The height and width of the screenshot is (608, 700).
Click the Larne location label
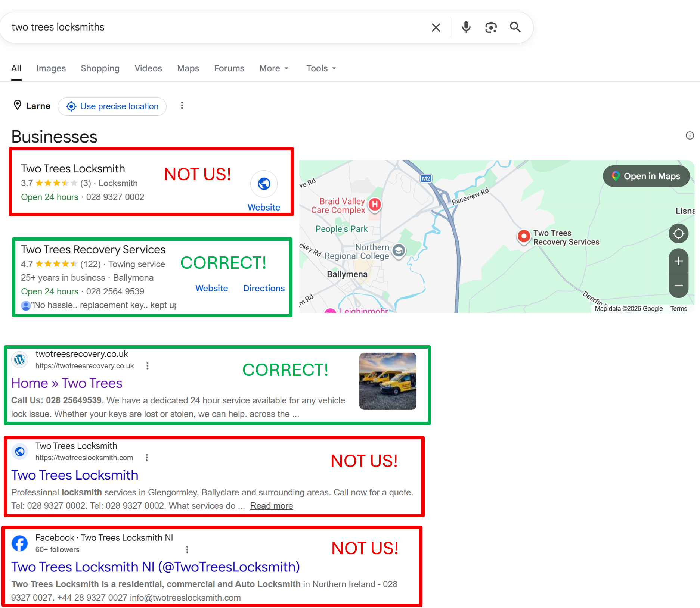(38, 106)
